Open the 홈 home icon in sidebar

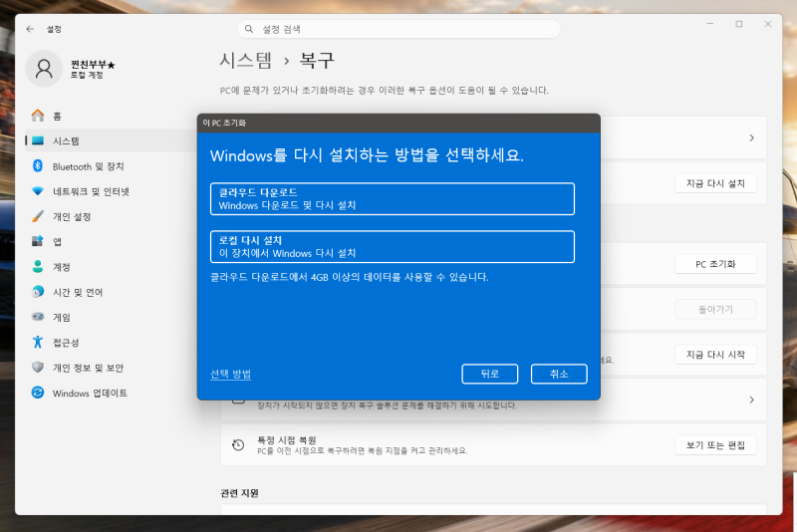pos(38,116)
